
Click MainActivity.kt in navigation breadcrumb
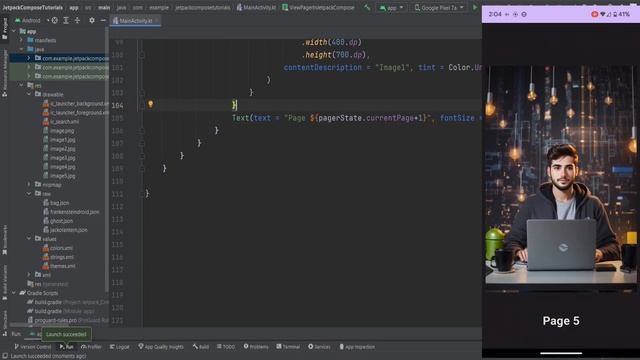click(256, 7)
